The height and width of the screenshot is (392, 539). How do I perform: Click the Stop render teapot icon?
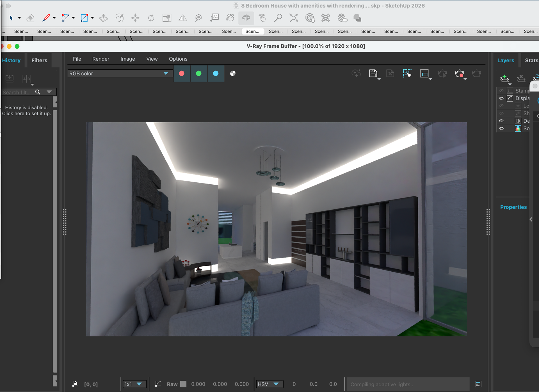(x=460, y=74)
